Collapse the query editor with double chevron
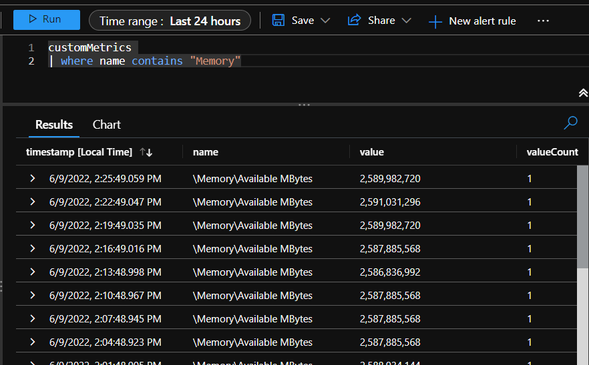The width and height of the screenshot is (589, 365). click(x=583, y=93)
